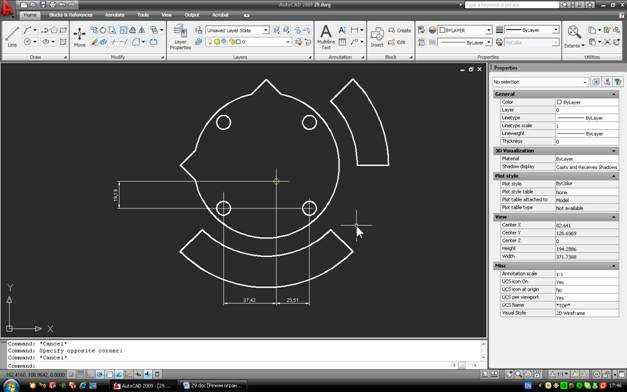627x392 pixels.
Task: Click the Select Objects icon in Properties palette
Action: 607,82
